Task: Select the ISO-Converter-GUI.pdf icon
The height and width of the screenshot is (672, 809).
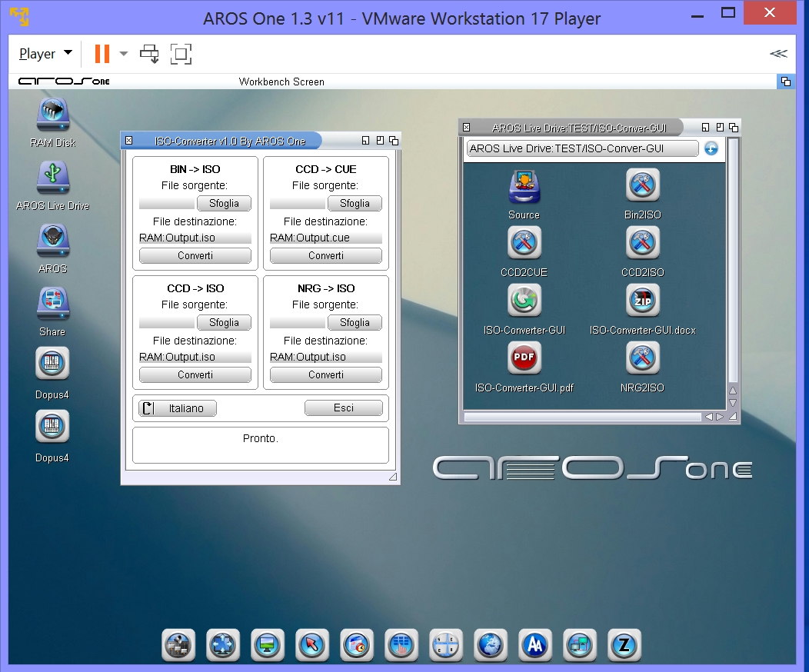Action: (524, 358)
